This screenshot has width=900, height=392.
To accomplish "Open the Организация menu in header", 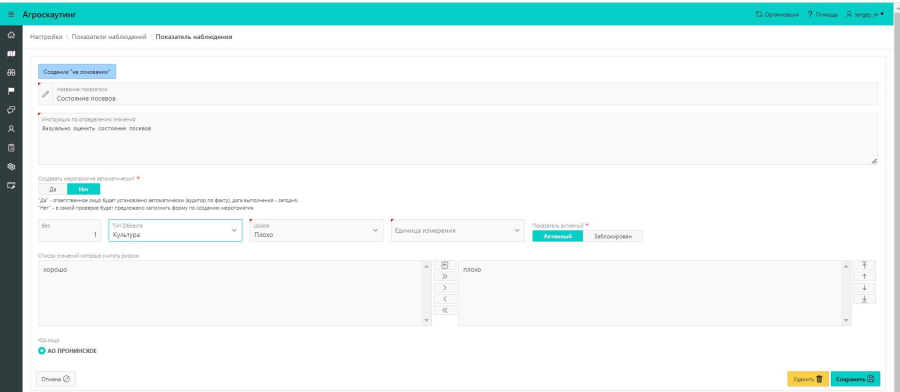I will 777,14.
